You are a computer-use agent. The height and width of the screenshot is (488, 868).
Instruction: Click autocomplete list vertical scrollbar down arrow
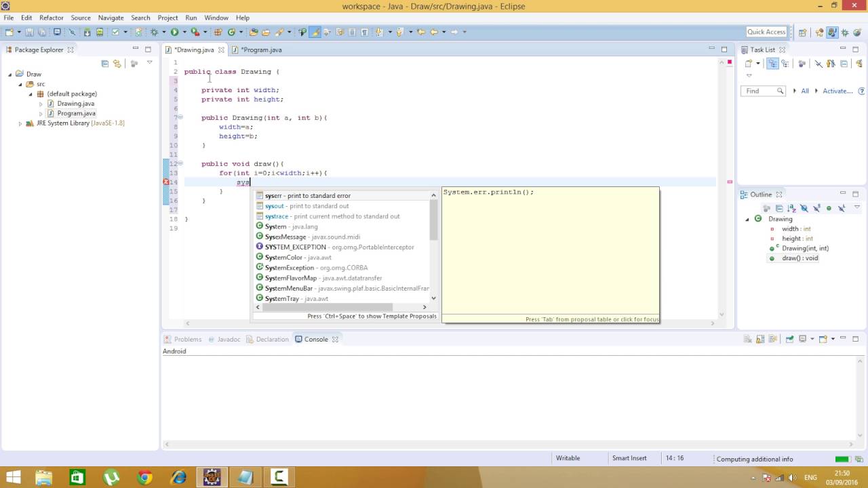[x=434, y=298]
